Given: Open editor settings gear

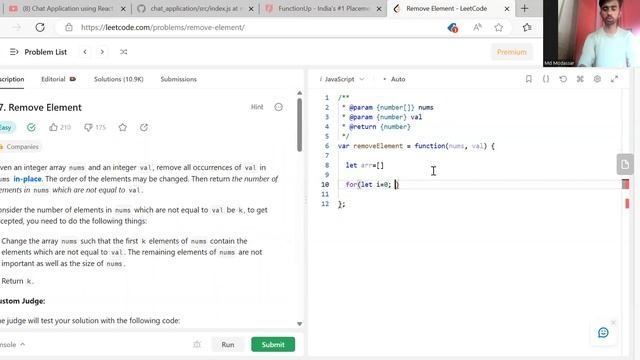Looking at the screenshot, I should click(x=597, y=79).
